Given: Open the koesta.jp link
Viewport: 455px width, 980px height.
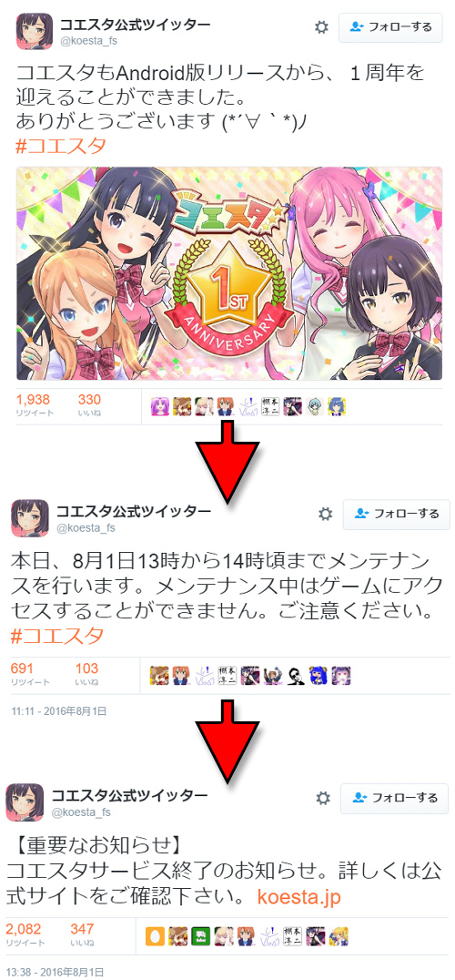Looking at the screenshot, I should click(x=299, y=897).
